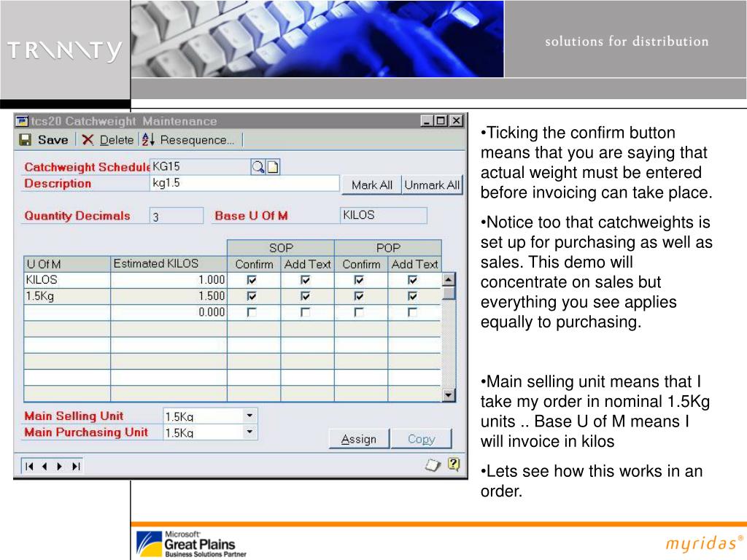
Task: Click the myridas logo
Action: 704,542
